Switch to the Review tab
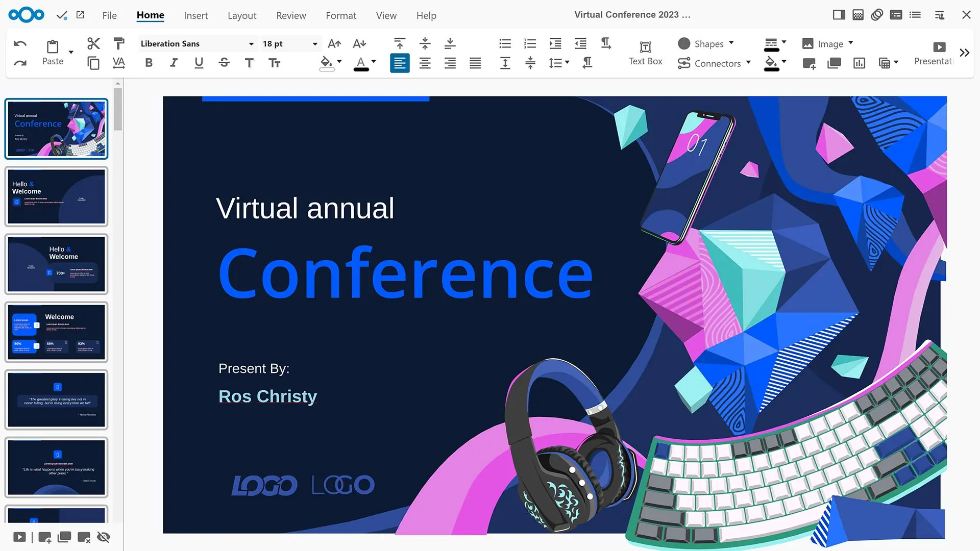 pos(291,15)
